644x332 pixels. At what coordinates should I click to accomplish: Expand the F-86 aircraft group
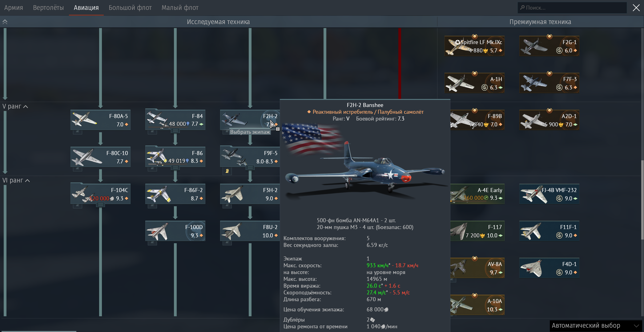click(175, 168)
